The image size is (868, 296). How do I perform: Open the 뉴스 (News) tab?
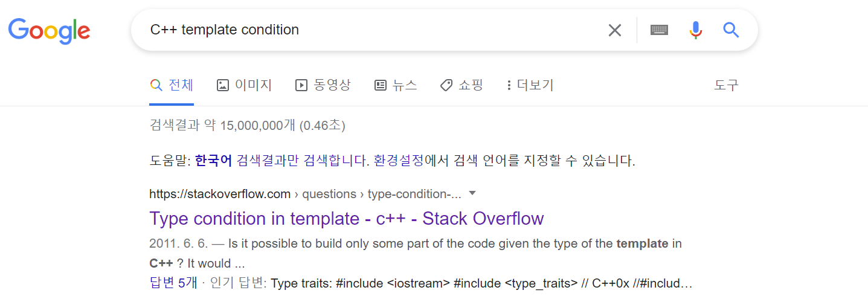(396, 85)
